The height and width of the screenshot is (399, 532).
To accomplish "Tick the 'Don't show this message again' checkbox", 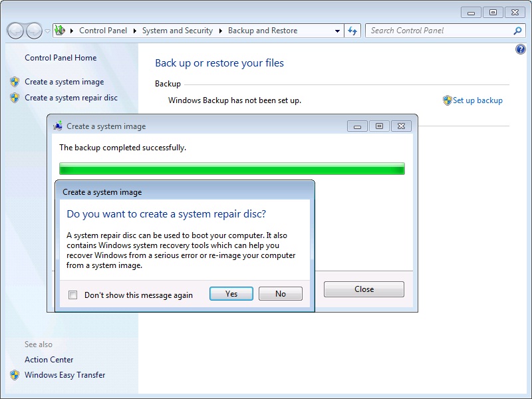I will point(73,295).
